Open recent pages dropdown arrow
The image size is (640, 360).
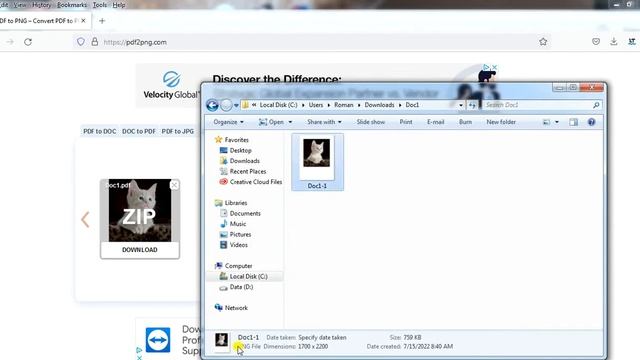click(x=236, y=105)
